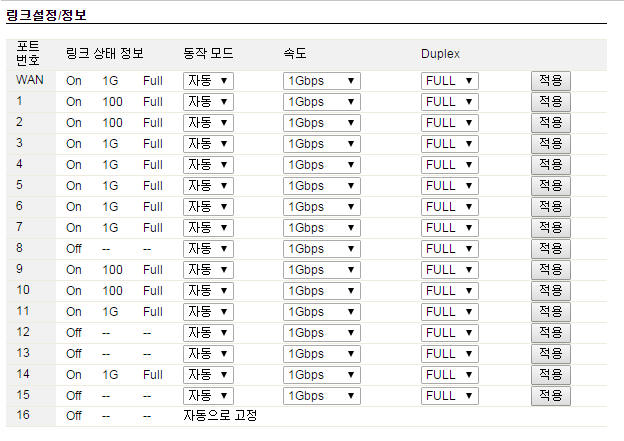Open port 7 speed dropdown

(322, 228)
